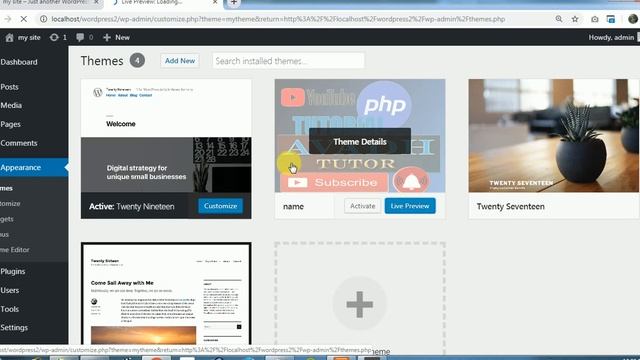Close the Live Preview browser tab
The image size is (640, 360).
pyautogui.click(x=215, y=2)
